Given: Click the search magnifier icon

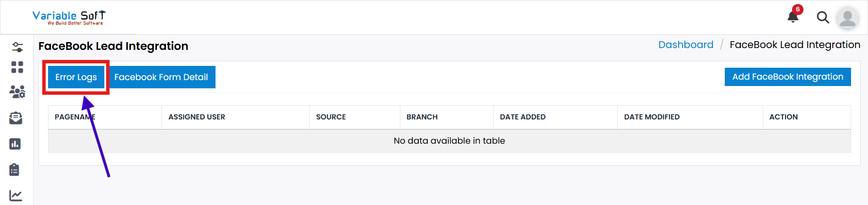Looking at the screenshot, I should 823,17.
